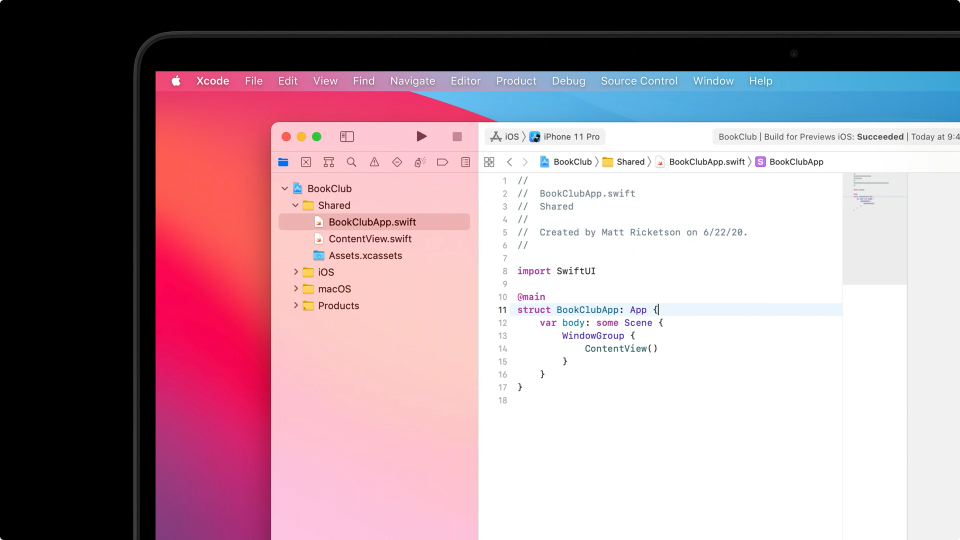
Task: Open the Editor menu
Action: (465, 81)
